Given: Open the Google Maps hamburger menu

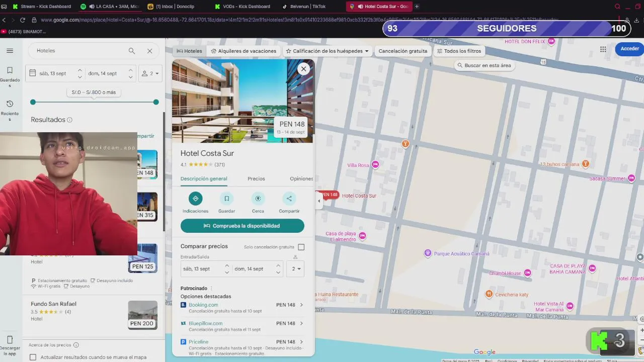Looking at the screenshot, I should click(x=10, y=51).
